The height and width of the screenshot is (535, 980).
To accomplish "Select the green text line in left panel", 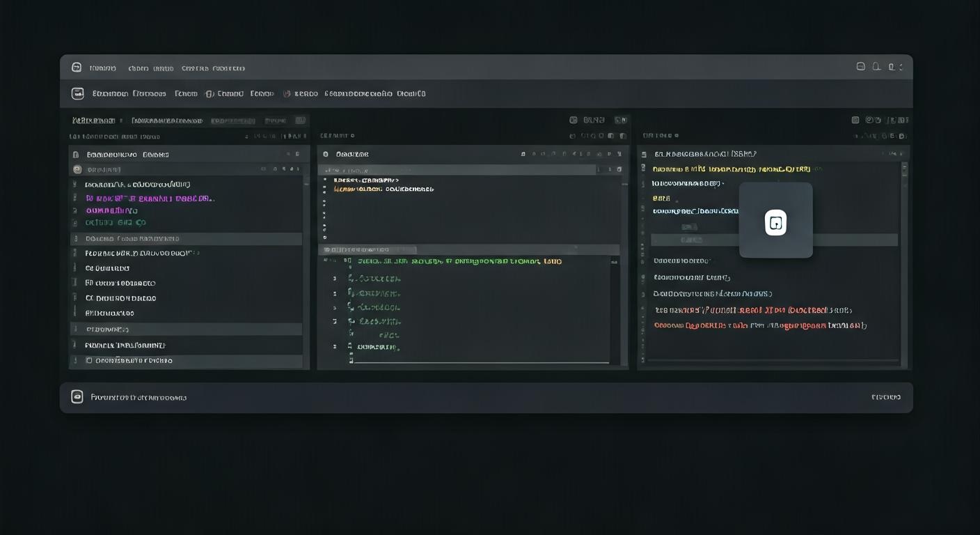I will (116, 223).
